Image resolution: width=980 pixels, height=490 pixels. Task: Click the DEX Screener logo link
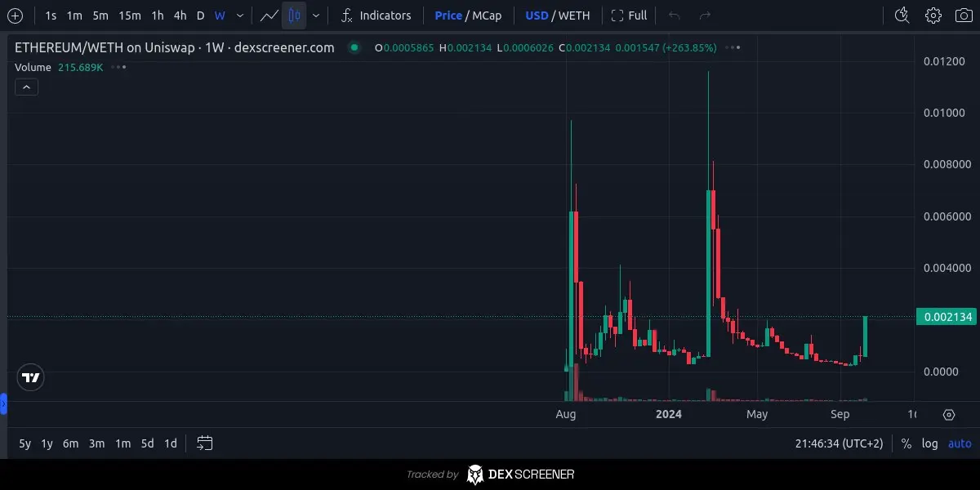520,474
